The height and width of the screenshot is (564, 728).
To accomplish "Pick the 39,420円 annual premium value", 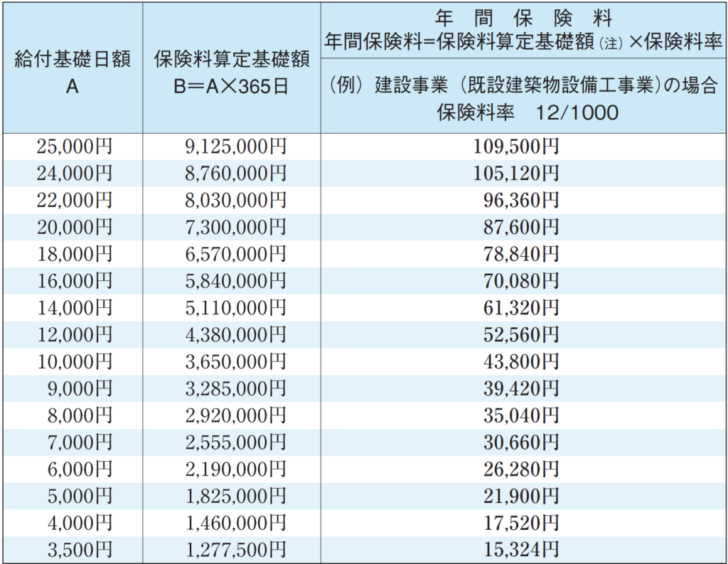I will coord(521,389).
